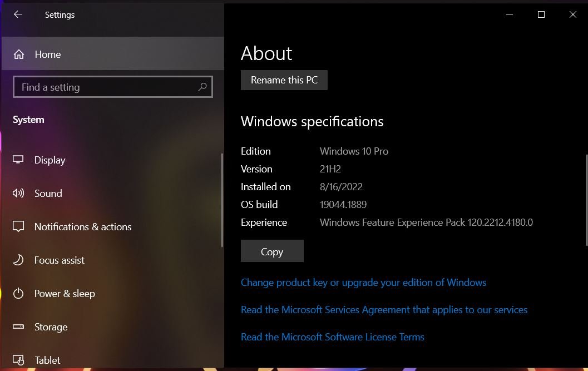
Task: Click the Rename this PC button
Action: (284, 80)
